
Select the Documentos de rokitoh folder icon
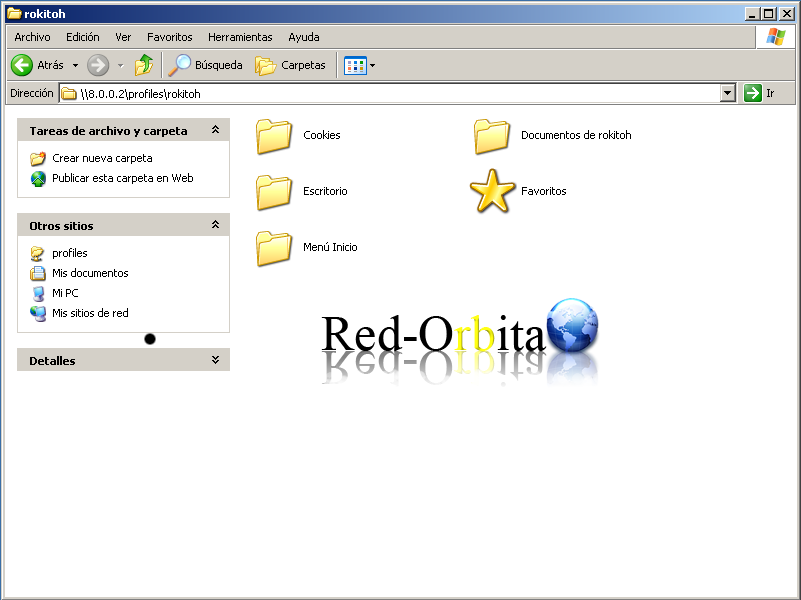(x=491, y=136)
